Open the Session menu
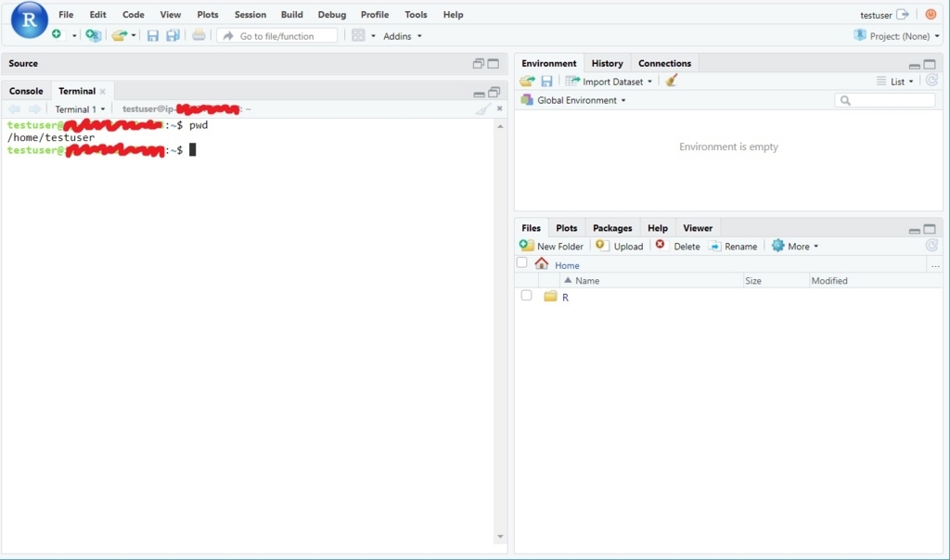 point(250,15)
